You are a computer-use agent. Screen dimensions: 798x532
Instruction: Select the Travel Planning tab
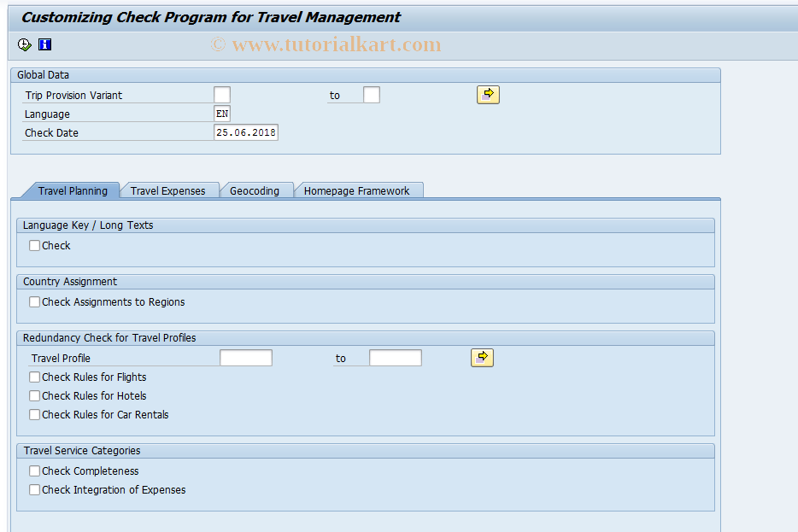click(x=73, y=190)
